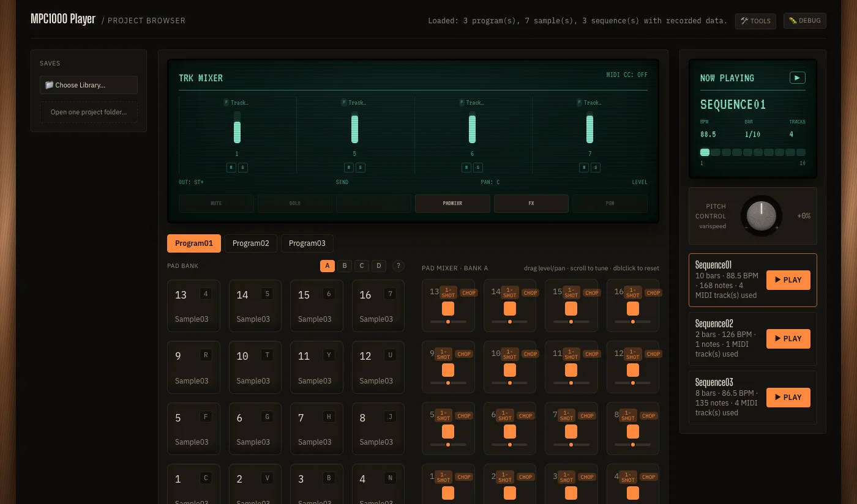Open the pad bank help question mark
The height and width of the screenshot is (504, 857).
tap(399, 266)
